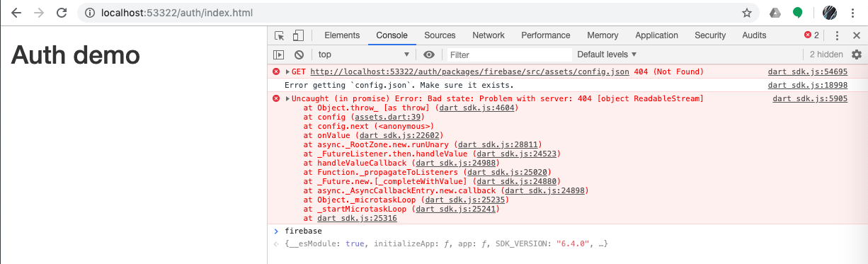Open the Audits tab
This screenshot has height=264, width=868.
click(754, 35)
